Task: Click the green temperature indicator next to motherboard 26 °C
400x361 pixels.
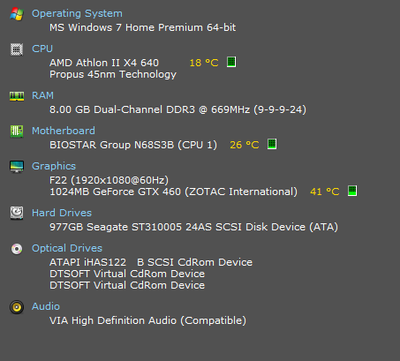Action: tap(272, 144)
